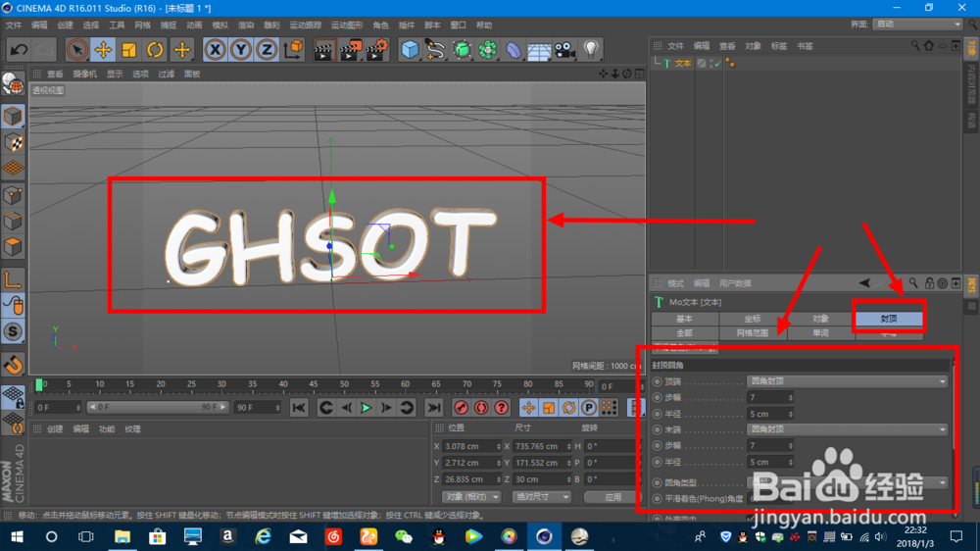The height and width of the screenshot is (551, 980).
Task: Click position X field 3.078 cm
Action: (472, 446)
